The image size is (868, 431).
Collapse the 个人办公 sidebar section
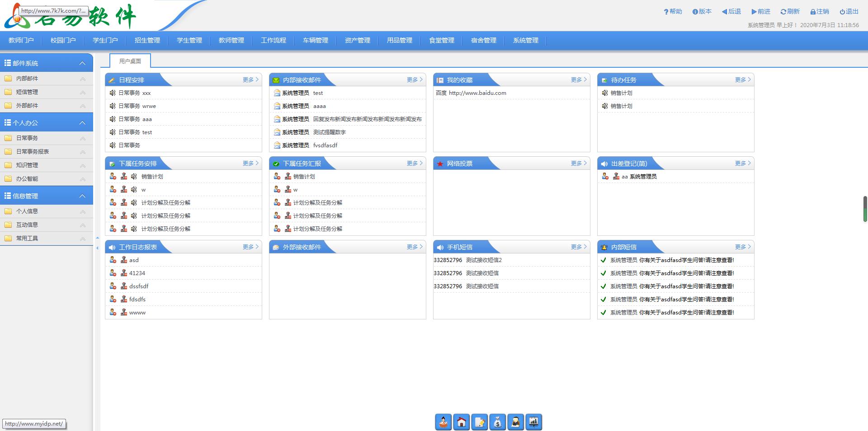point(82,123)
